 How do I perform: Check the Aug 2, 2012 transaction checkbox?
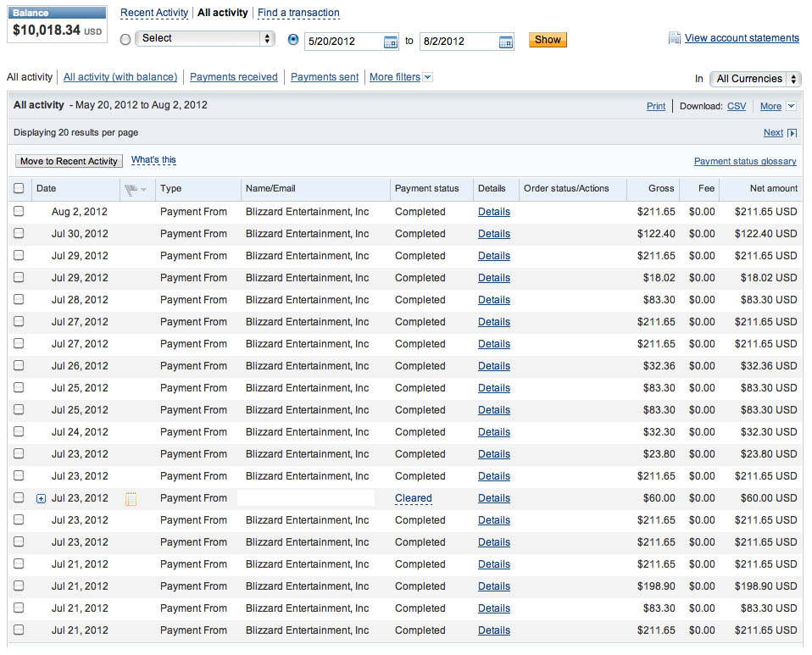click(x=19, y=212)
